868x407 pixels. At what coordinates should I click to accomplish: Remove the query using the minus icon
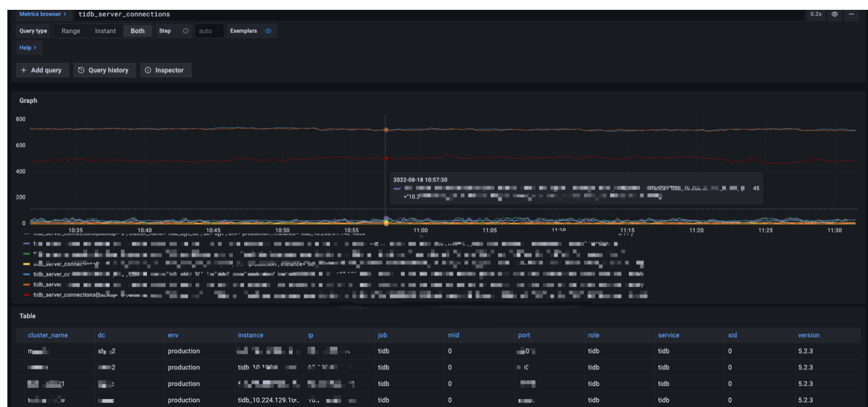tap(851, 14)
